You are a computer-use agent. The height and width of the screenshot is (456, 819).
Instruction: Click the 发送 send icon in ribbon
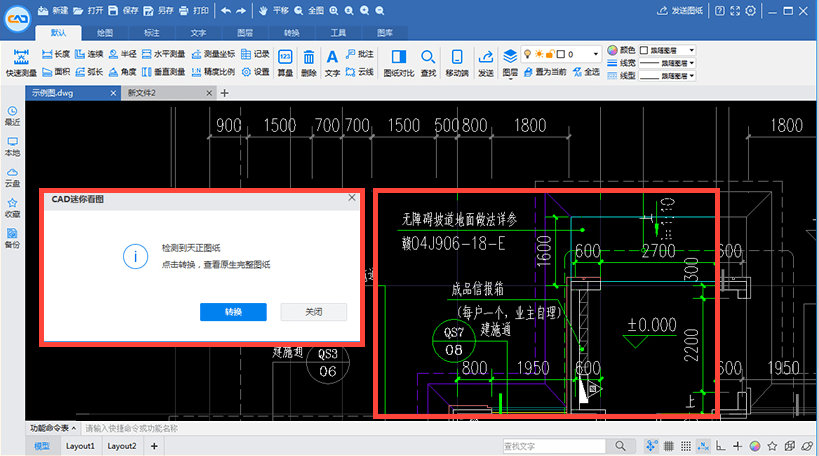tap(486, 63)
